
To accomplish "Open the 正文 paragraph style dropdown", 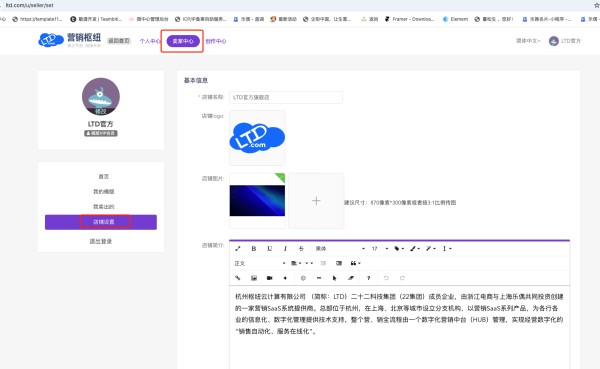I will coord(260,263).
